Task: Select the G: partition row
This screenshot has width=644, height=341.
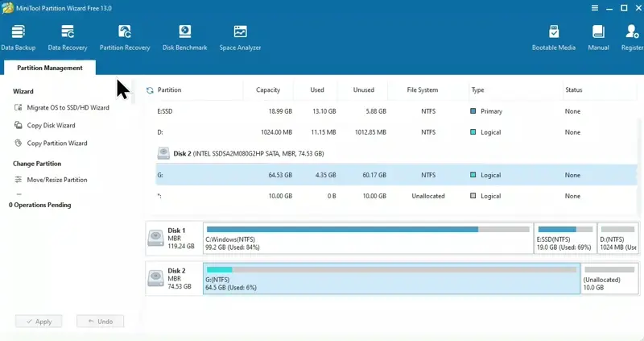Action: click(x=396, y=175)
